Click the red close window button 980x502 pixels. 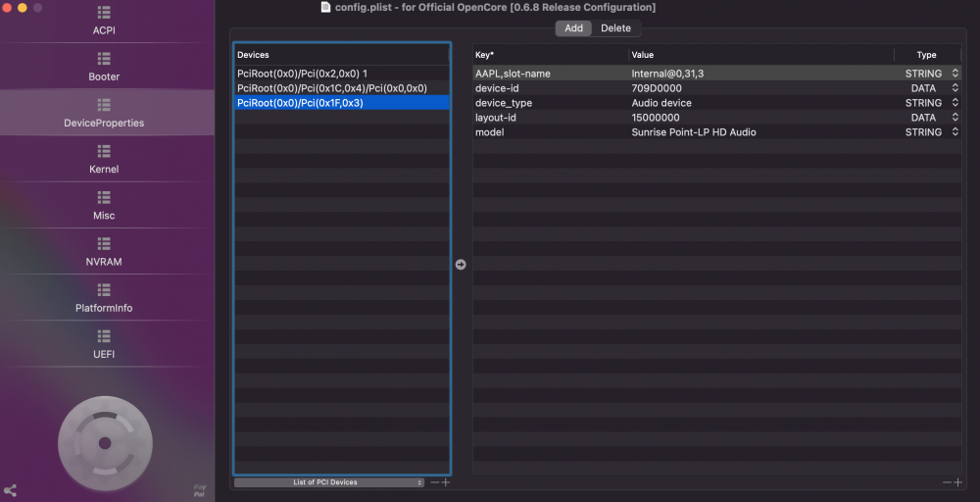click(x=7, y=8)
